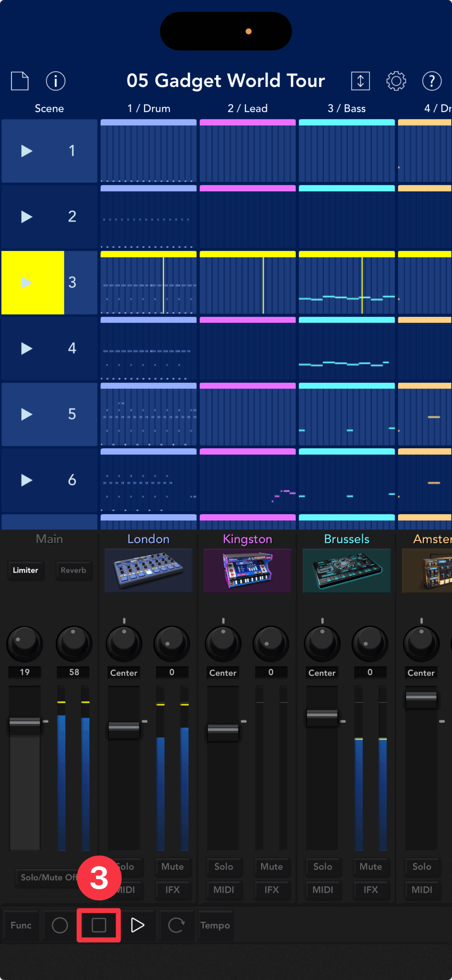Mute the Kingston lead track
The height and width of the screenshot is (980, 452).
(271, 866)
